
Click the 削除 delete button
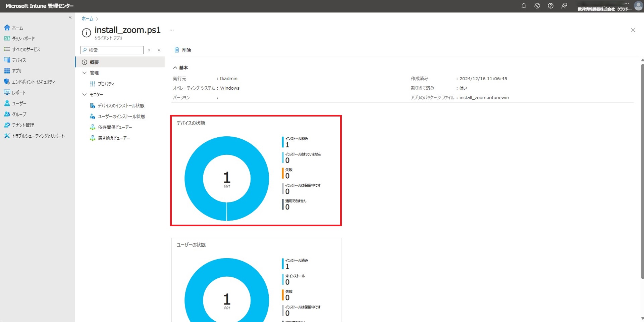coord(182,50)
